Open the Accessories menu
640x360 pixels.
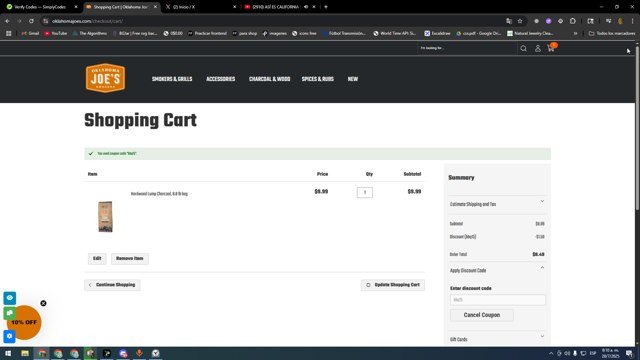click(x=220, y=79)
